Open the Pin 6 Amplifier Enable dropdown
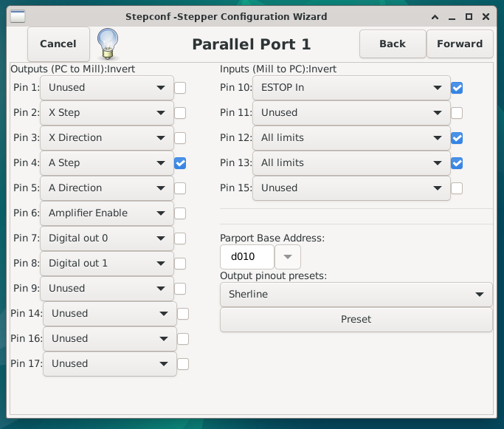Image resolution: width=504 pixels, height=429 pixels. click(107, 213)
